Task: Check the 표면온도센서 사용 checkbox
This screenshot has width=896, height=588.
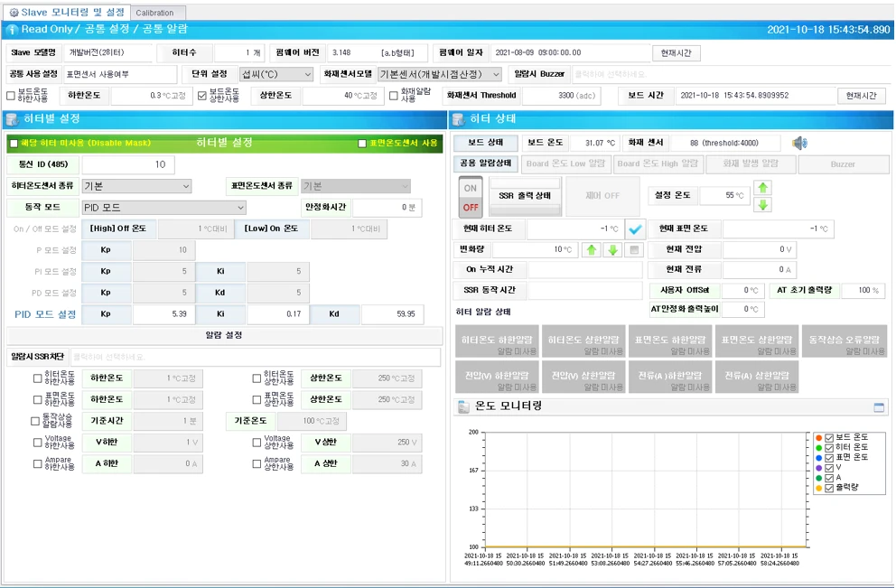Action: [361, 144]
